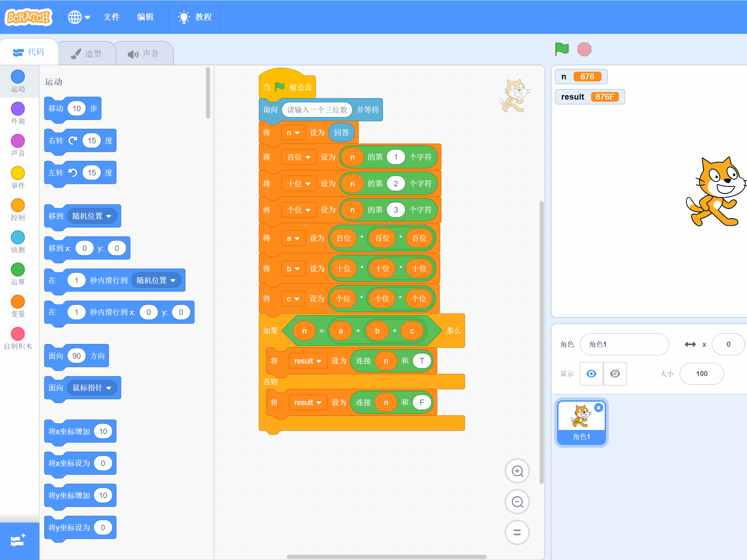Expand the 百位 variable dropdown in script
This screenshot has width=747, height=560.
[x=308, y=157]
